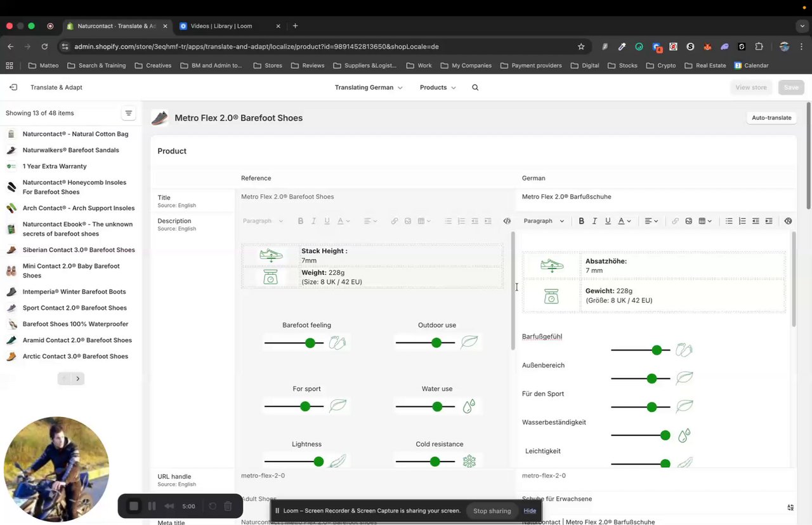Viewport: 812px width, 525px height.
Task: Open the filter icon beside Showing 13 of 48 items
Action: (129, 114)
